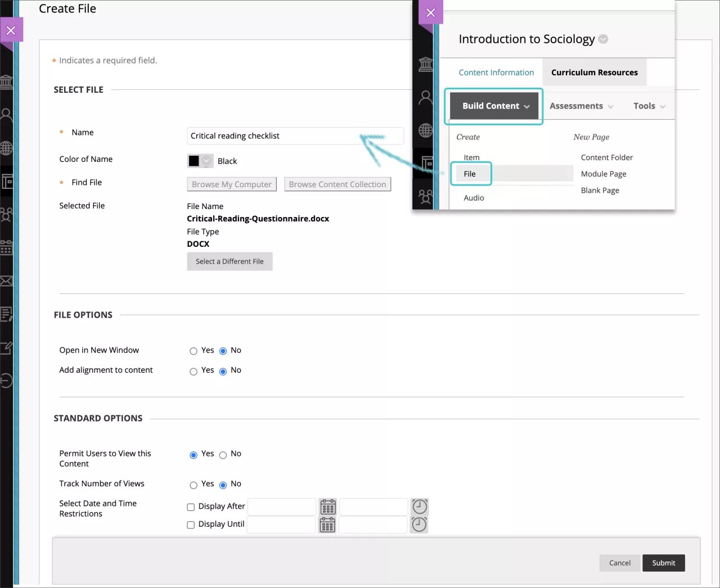The height and width of the screenshot is (588, 720).
Task: Select the Profile icon in the sidebar
Action: coord(7,115)
